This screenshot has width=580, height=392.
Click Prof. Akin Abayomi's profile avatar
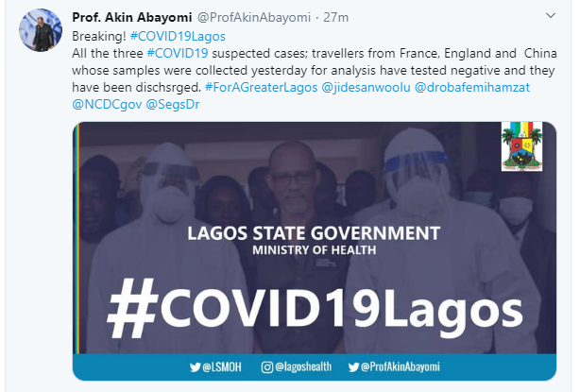(40, 31)
